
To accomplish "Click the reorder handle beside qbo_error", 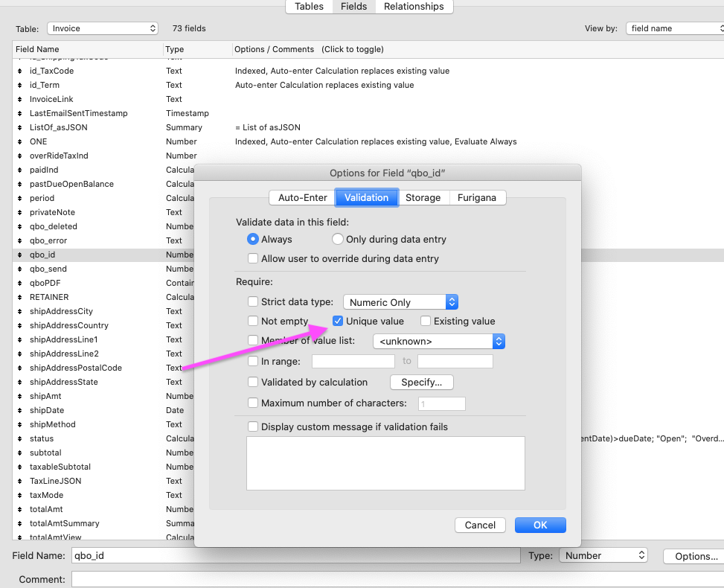I will (x=20, y=240).
